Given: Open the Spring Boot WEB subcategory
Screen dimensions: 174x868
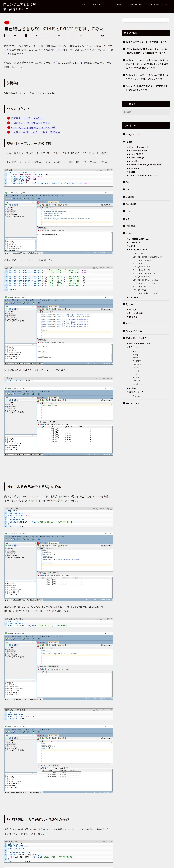Looking at the screenshot, I should point(138,250).
